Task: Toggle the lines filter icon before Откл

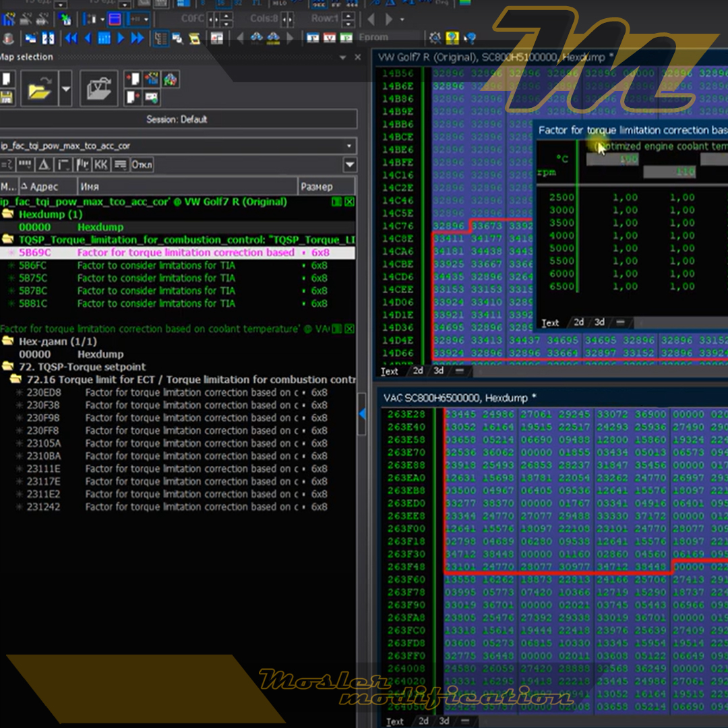Action: click(x=120, y=165)
